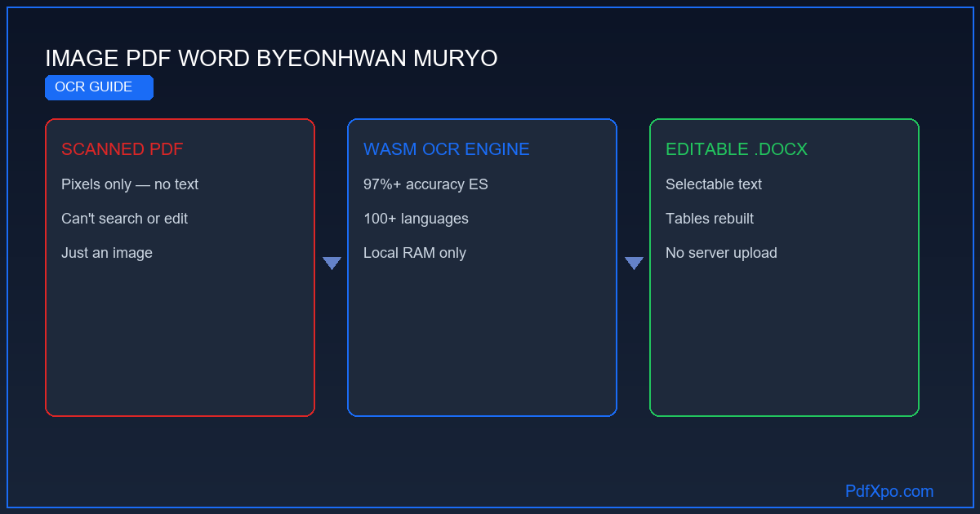The image size is (980, 514).
Task: Click the arrow between Scanned PDF and WASM cards
Action: tap(332, 263)
